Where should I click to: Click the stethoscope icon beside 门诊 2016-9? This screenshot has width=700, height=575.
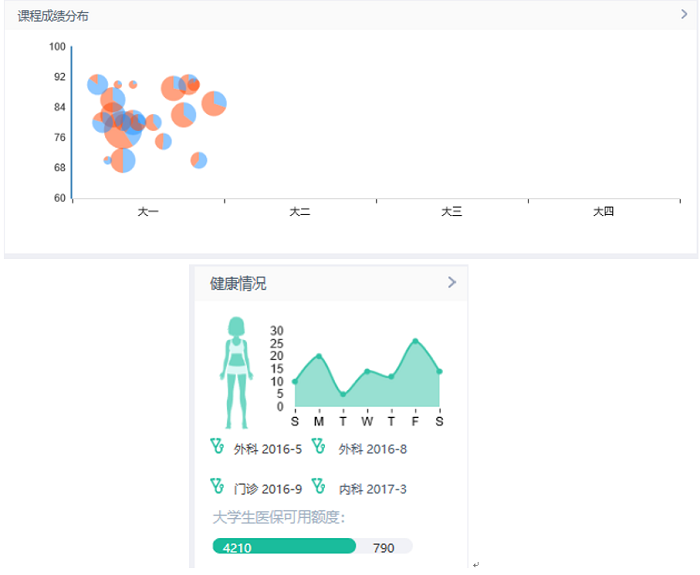(x=217, y=487)
